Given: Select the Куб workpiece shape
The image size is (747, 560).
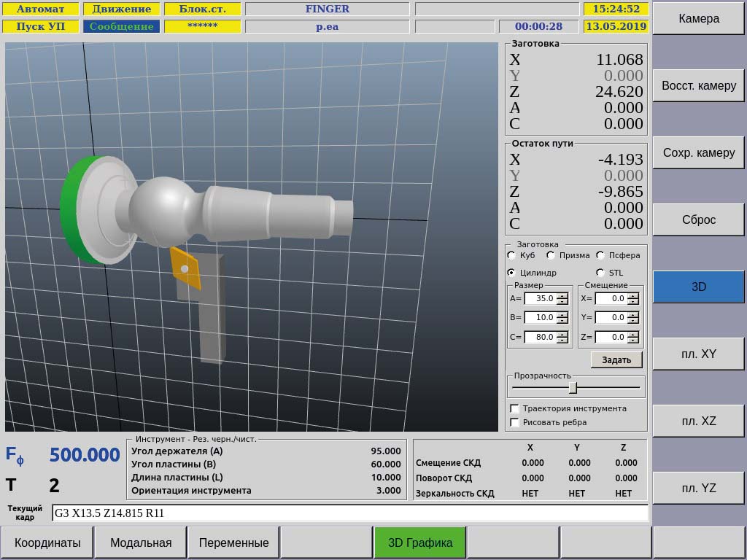Looking at the screenshot, I should pyautogui.click(x=511, y=255).
